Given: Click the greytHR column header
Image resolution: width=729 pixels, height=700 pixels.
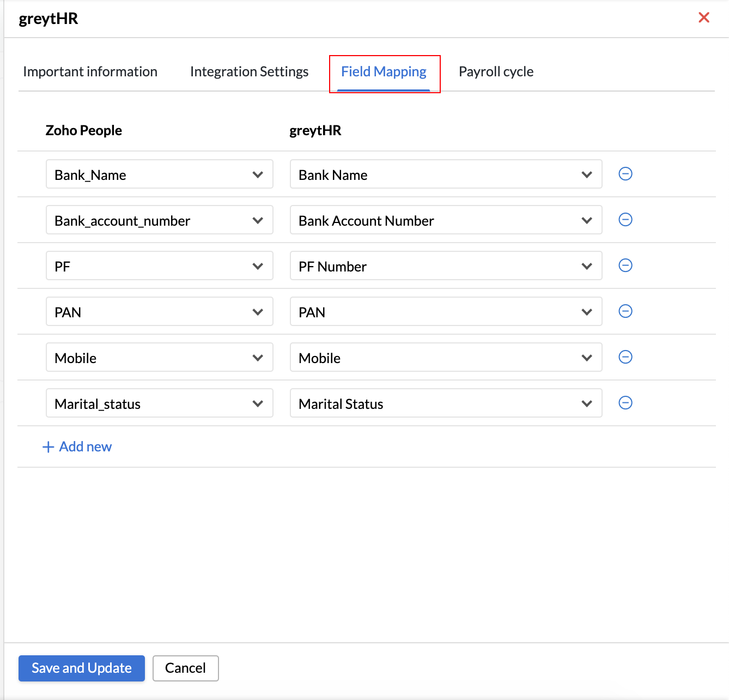Looking at the screenshot, I should coord(315,131).
